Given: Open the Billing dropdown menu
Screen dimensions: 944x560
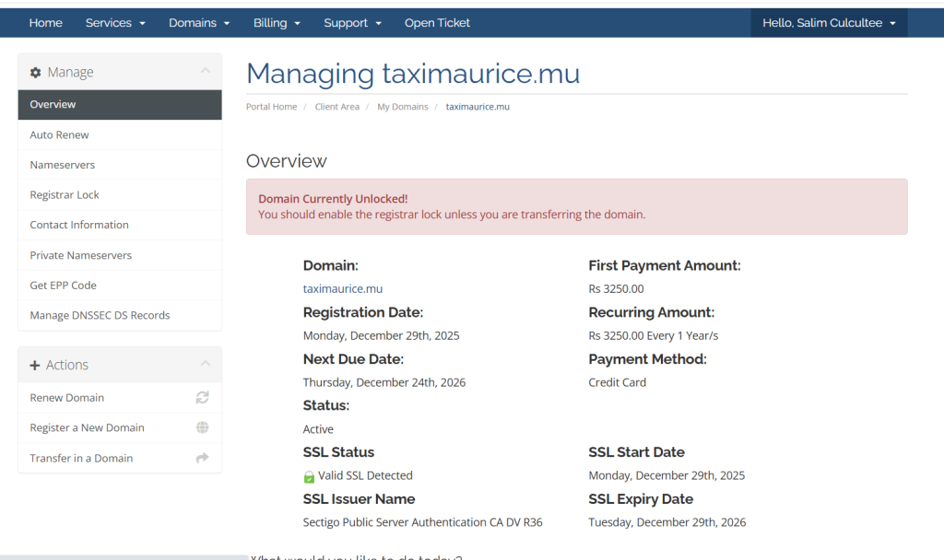Looking at the screenshot, I should coord(277,23).
